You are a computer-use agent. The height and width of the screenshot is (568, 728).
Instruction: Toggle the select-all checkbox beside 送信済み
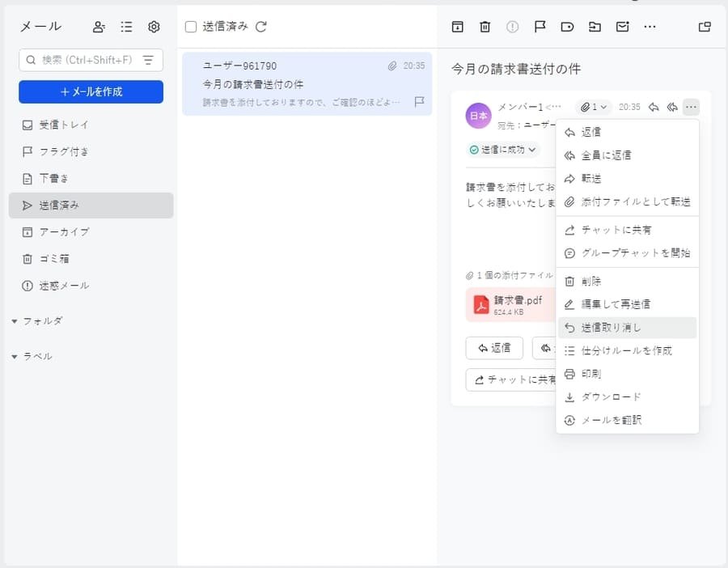tap(191, 27)
